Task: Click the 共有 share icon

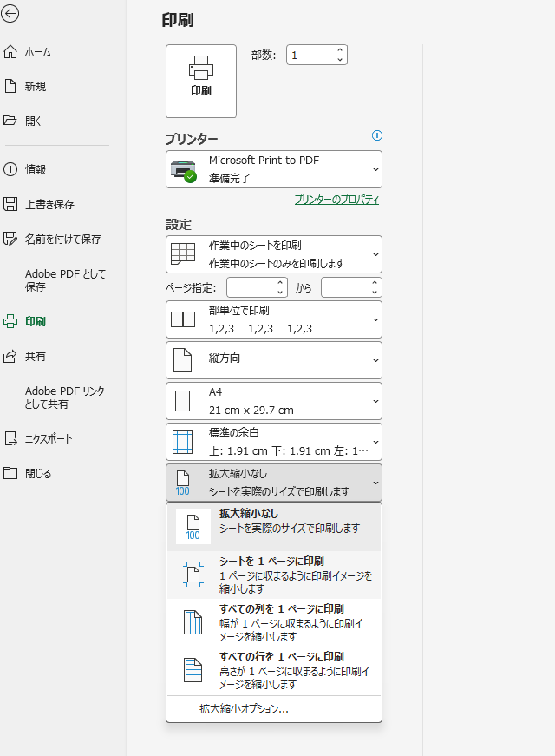Action: coord(10,357)
